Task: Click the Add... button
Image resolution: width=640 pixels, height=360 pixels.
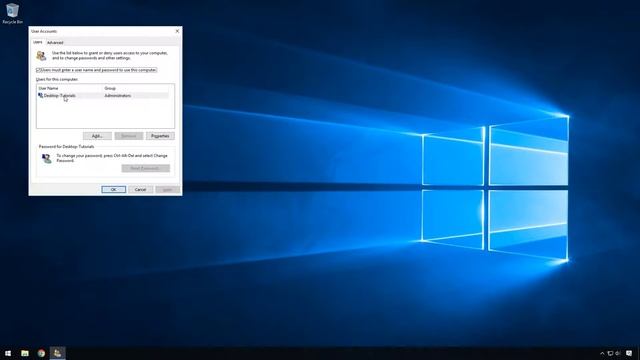Action: tap(97, 136)
